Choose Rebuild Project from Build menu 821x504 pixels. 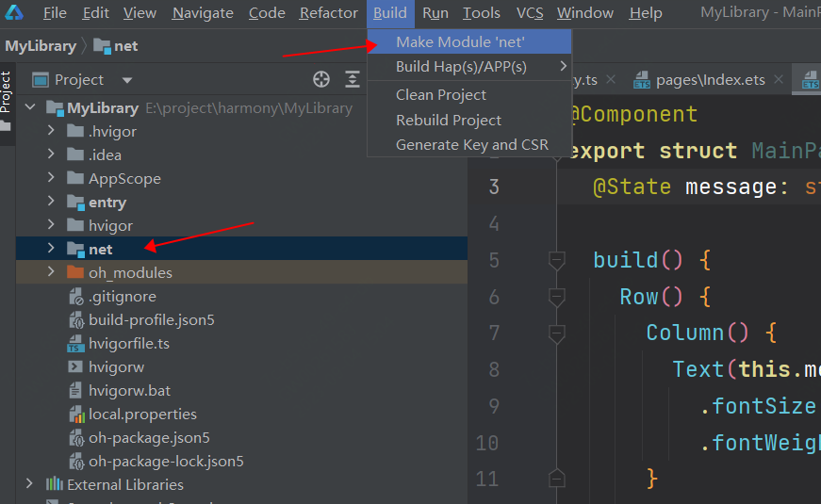coord(449,120)
